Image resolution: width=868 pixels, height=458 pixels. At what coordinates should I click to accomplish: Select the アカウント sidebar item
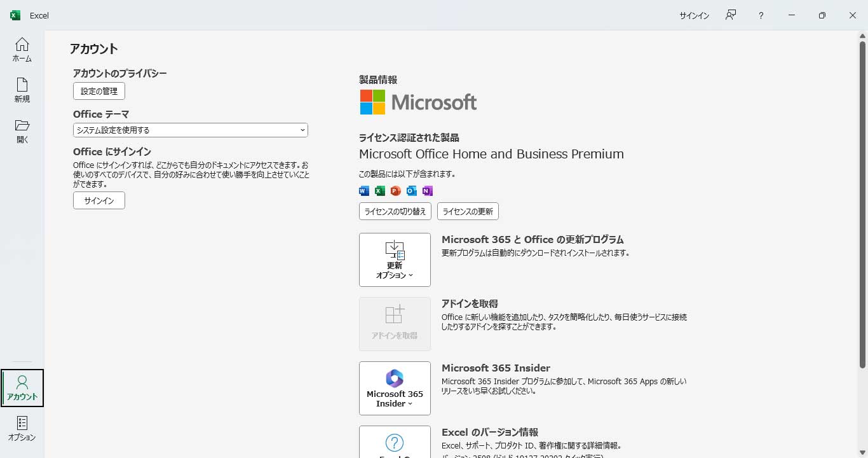coord(22,387)
